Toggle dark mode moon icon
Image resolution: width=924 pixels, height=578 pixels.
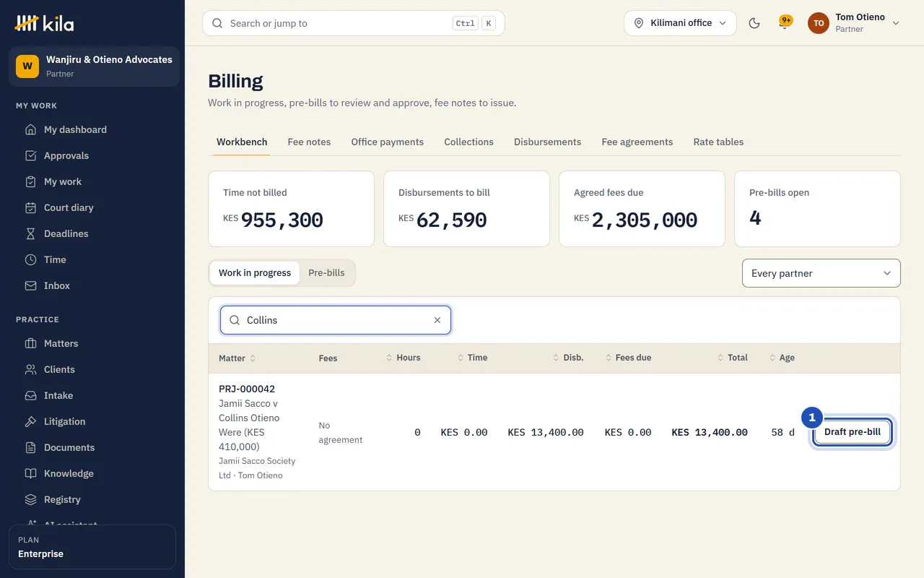(754, 23)
